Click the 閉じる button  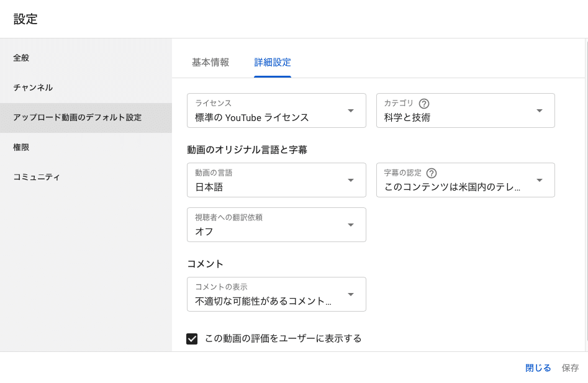point(536,367)
